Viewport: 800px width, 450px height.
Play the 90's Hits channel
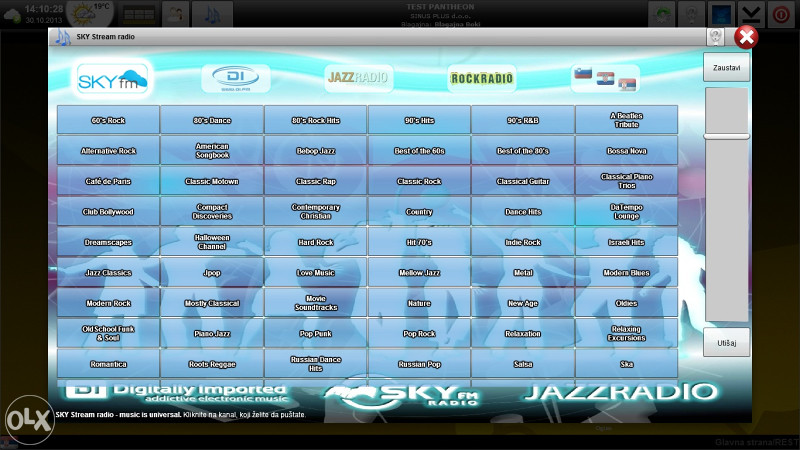(x=419, y=120)
